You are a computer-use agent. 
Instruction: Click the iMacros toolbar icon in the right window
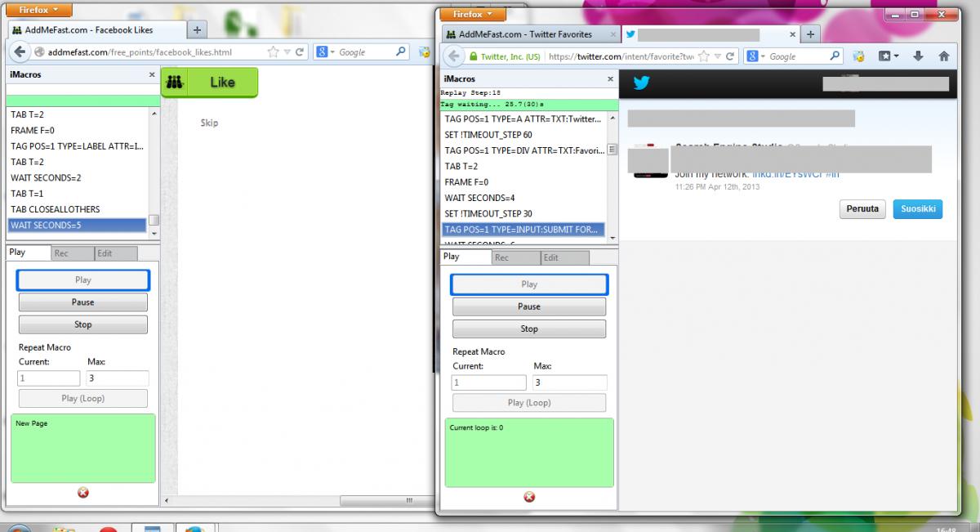[x=858, y=56]
